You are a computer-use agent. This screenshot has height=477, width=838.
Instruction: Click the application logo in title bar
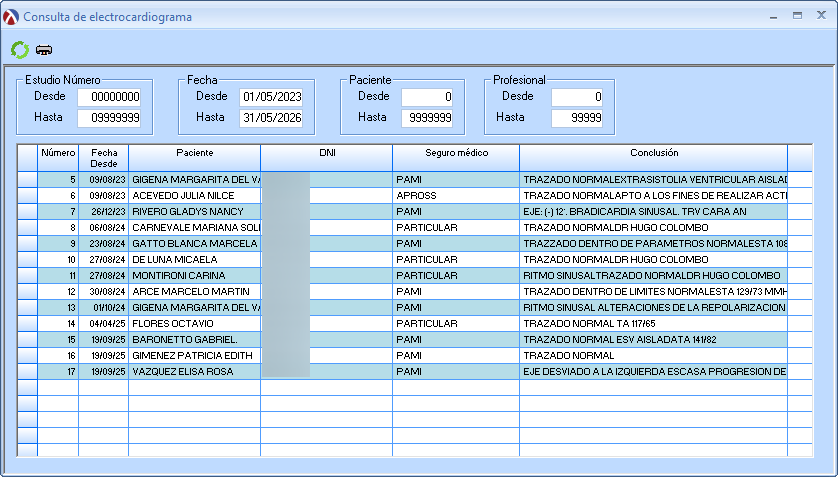[11, 17]
